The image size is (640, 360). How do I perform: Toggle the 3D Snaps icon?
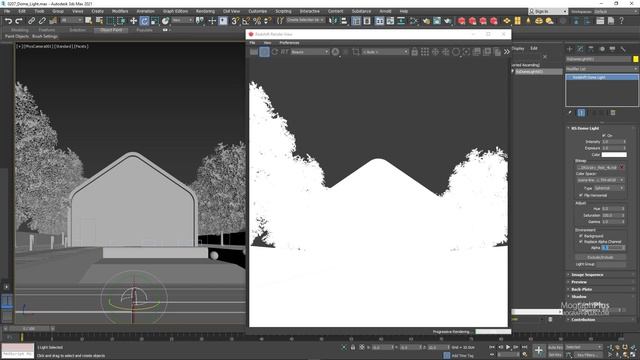[235, 21]
